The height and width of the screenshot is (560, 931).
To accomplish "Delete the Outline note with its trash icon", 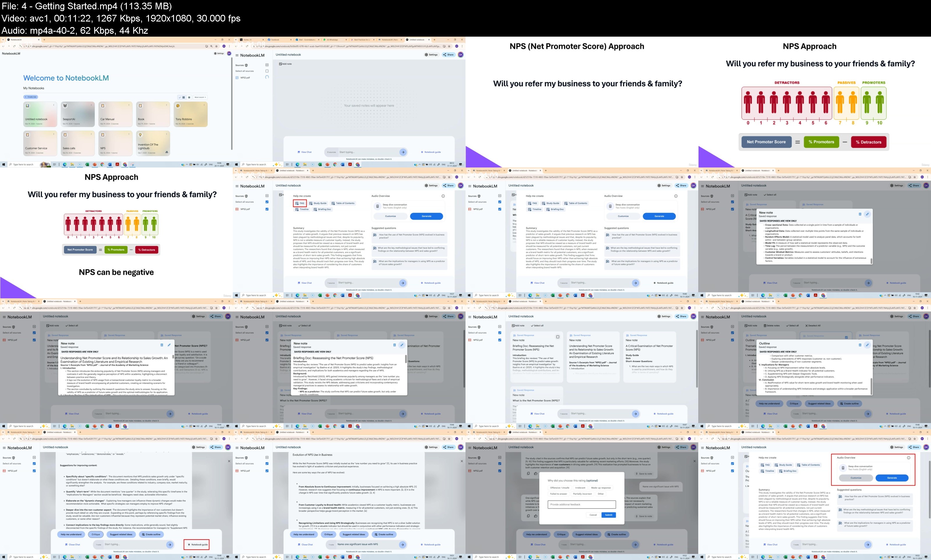I will [x=860, y=345].
